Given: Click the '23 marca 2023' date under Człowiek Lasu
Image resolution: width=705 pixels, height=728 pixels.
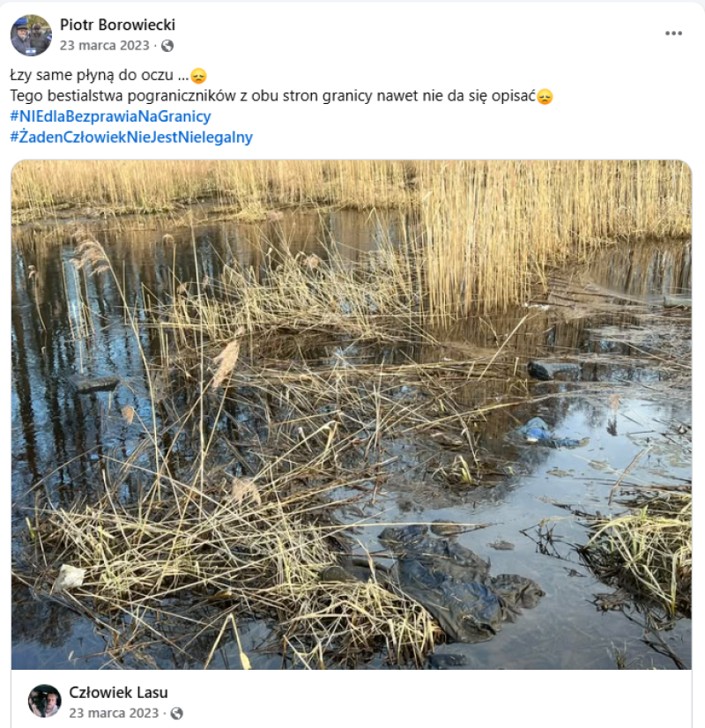Looking at the screenshot, I should [x=114, y=713].
